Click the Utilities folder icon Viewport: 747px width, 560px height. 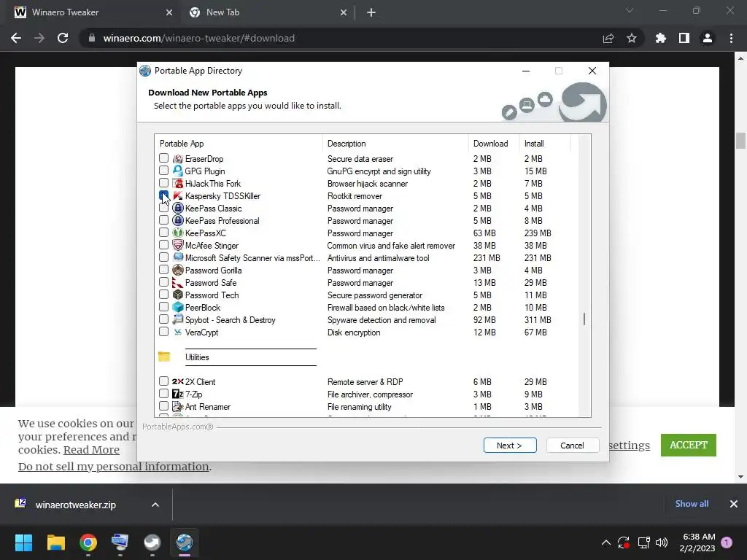[x=164, y=357]
